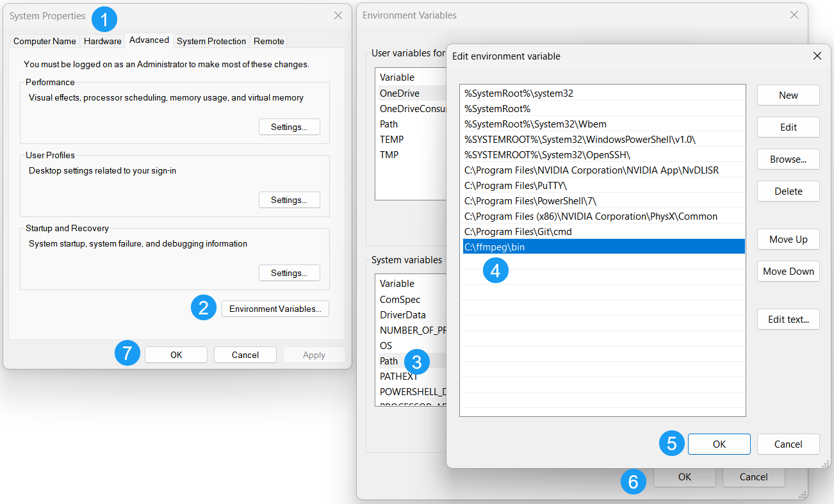834x504 pixels.
Task: Open Startup and Recovery Settings
Action: click(x=289, y=273)
